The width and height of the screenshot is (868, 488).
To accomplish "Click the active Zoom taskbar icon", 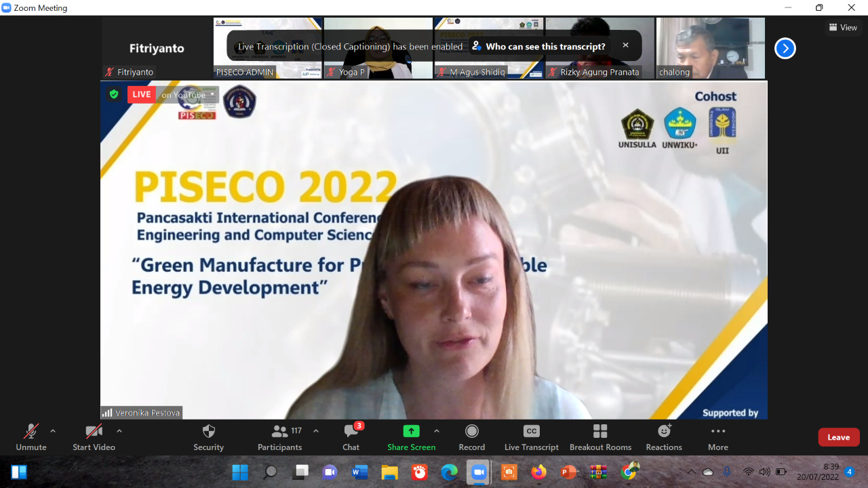I will point(479,472).
